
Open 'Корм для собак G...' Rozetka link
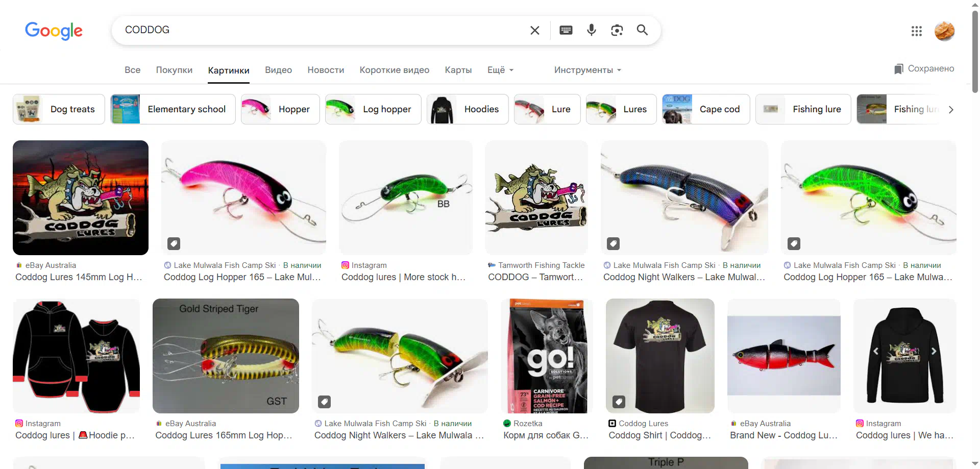(x=546, y=435)
